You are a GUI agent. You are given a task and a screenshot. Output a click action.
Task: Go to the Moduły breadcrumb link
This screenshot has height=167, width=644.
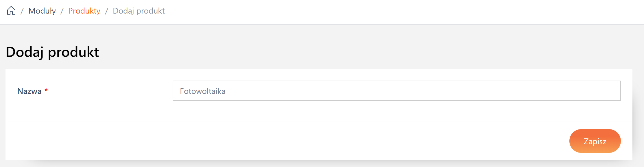(x=42, y=11)
